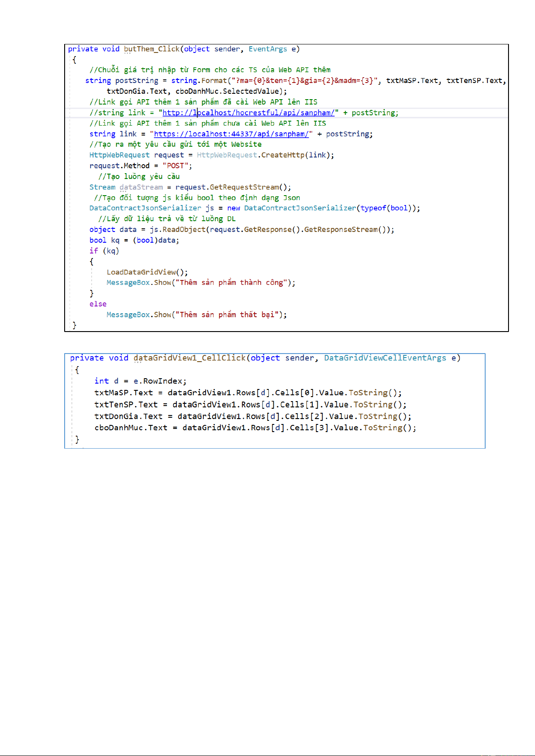Click the txtMaSP.Text assignment in CellClick
The width and height of the screenshot is (535, 756).
pyautogui.click(x=123, y=393)
